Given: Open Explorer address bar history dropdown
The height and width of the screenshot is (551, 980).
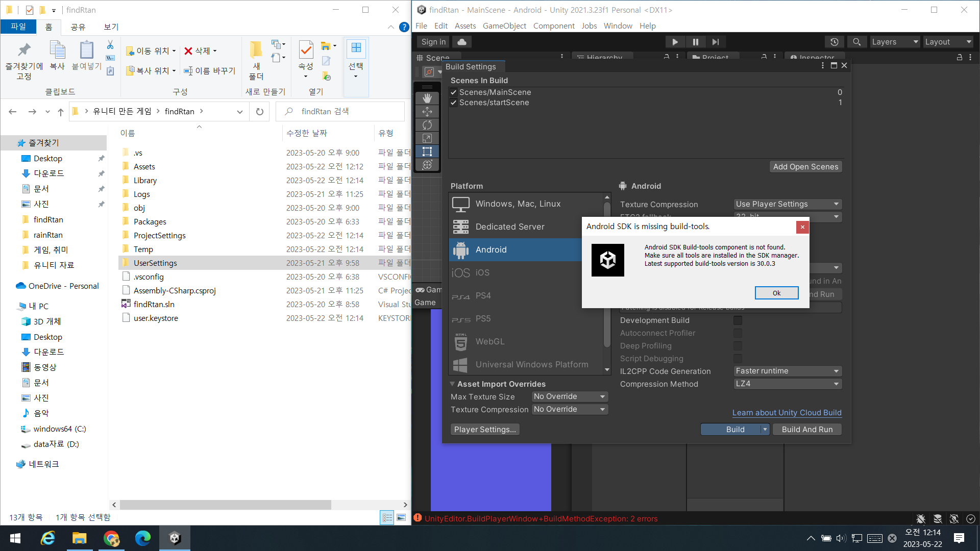Looking at the screenshot, I should 239,112.
